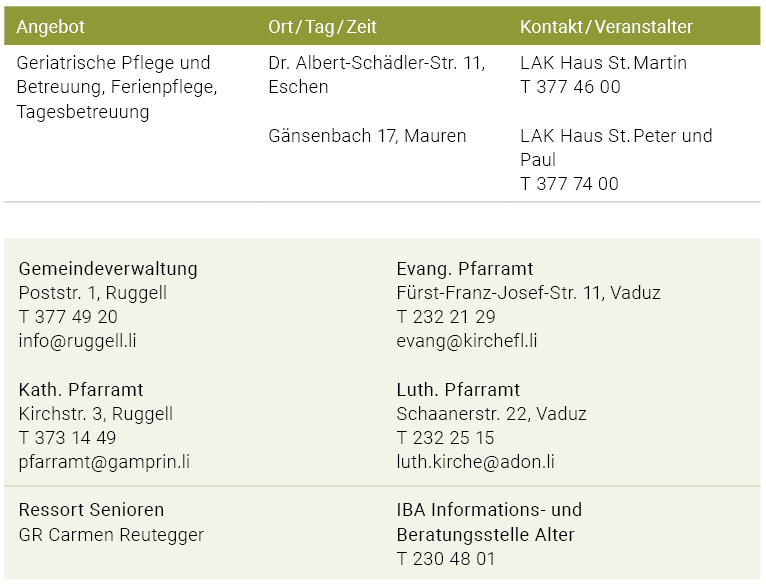Screen dimensions: 766x587
Task: Click the LAK Haus St. Martin contact
Action: pyautogui.click(x=603, y=63)
